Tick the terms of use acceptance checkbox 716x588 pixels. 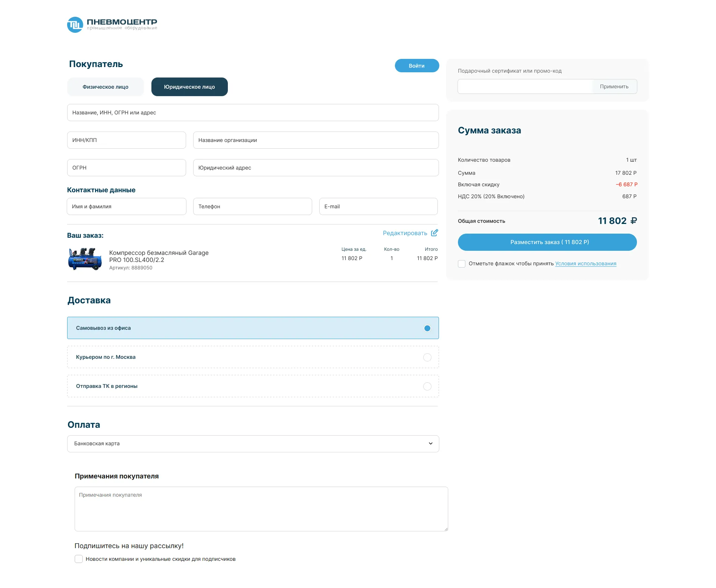click(x=462, y=264)
